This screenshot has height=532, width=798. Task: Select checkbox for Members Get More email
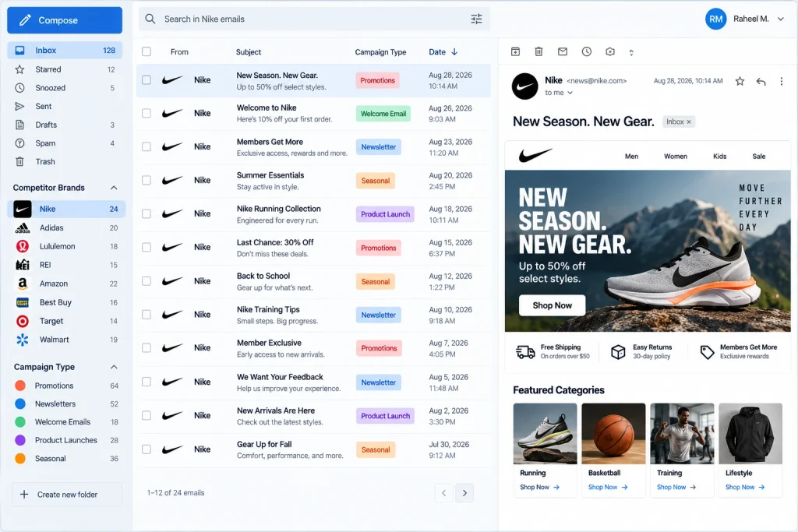click(x=147, y=146)
